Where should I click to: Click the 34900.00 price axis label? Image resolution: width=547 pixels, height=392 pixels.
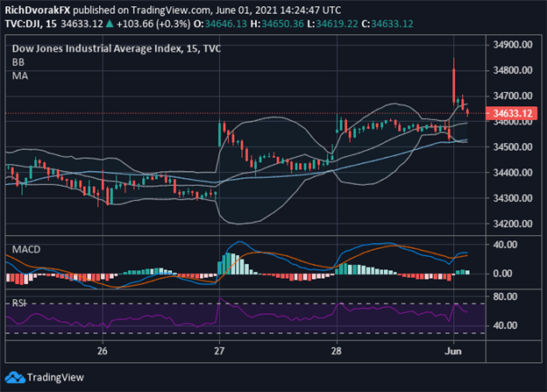tap(513, 45)
